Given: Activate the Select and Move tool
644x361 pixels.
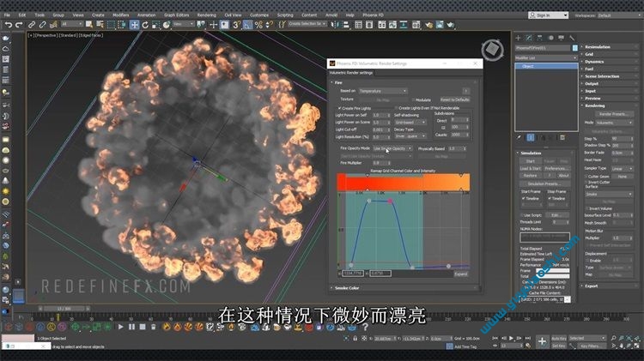Looking at the screenshot, I should [x=134, y=25].
